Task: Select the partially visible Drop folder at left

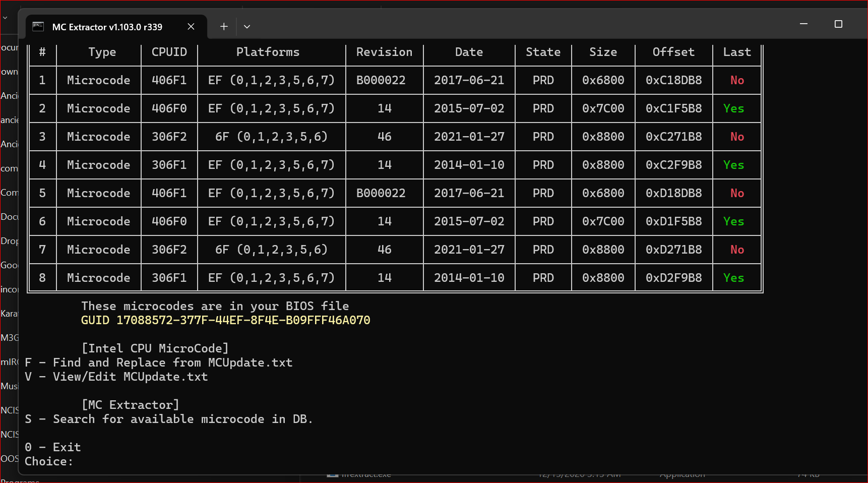Action: 9,241
